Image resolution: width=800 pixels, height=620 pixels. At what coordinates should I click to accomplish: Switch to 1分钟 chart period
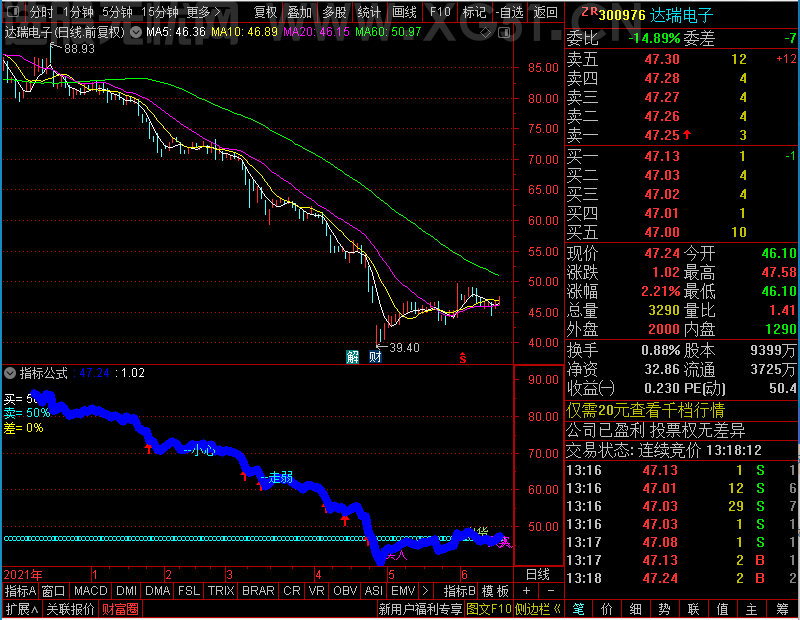(78, 12)
